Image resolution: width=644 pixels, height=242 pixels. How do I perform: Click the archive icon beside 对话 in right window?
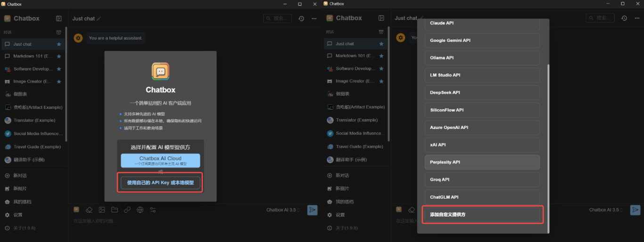(x=381, y=32)
